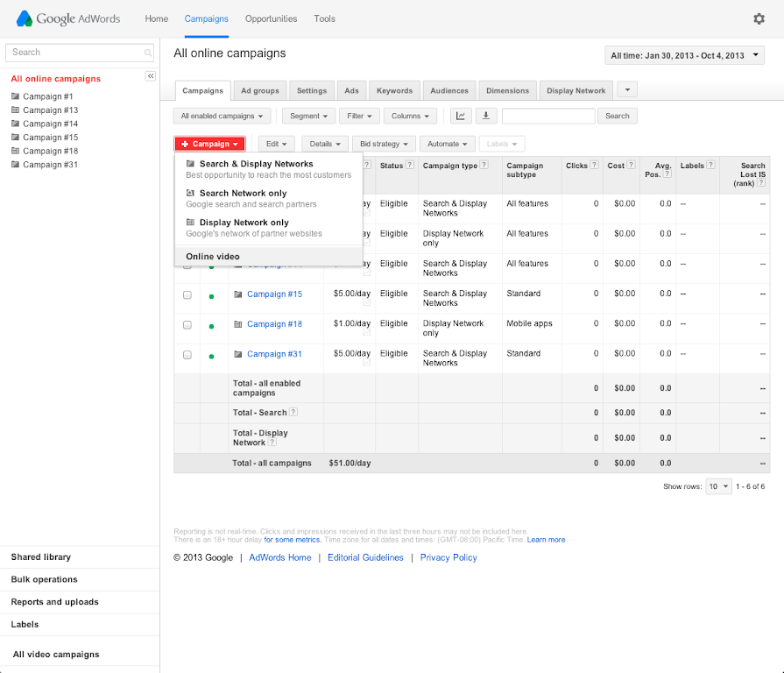Viewport: 784px width, 673px height.
Task: Go to Tools in top navigation
Action: tap(324, 19)
